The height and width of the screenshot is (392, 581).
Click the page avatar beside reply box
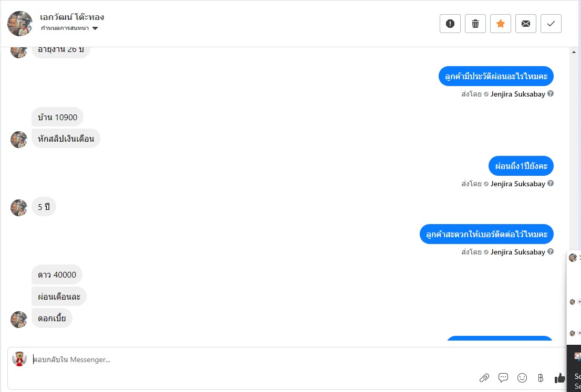(19, 359)
